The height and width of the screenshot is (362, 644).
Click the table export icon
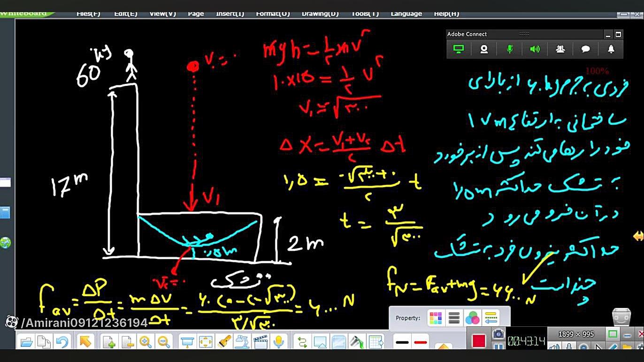(x=375, y=342)
